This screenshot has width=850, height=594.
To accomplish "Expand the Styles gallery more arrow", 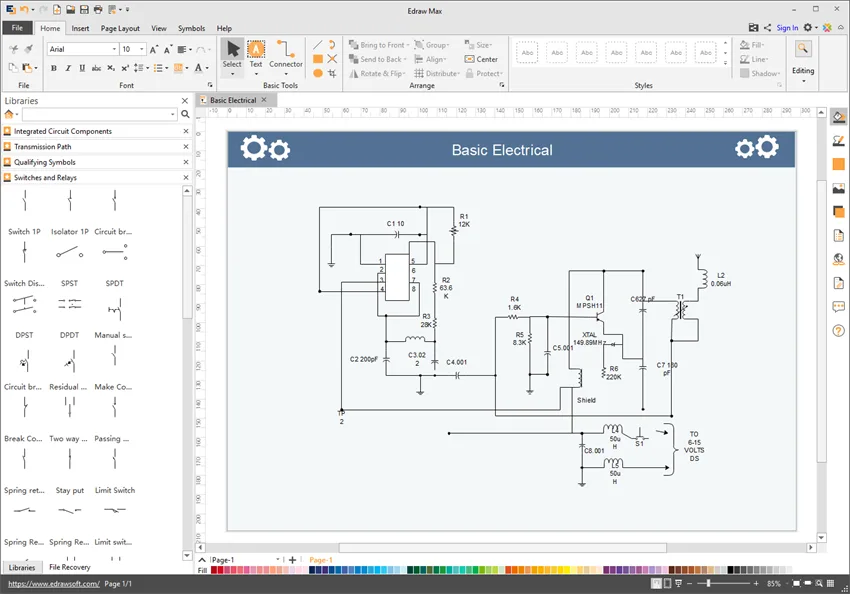I will 725,63.
